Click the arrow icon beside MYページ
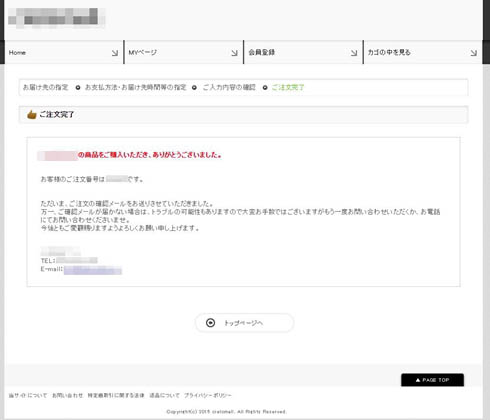The width and height of the screenshot is (490, 420). click(234, 53)
